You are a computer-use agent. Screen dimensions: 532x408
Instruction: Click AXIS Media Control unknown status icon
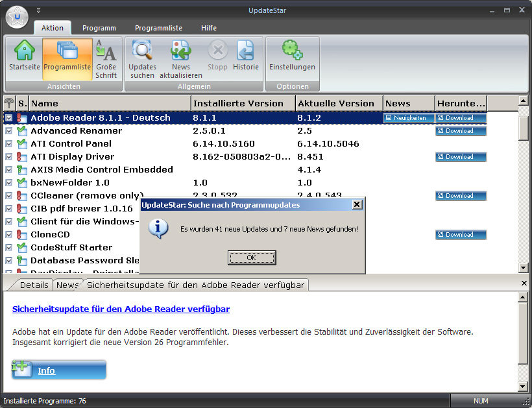21,169
